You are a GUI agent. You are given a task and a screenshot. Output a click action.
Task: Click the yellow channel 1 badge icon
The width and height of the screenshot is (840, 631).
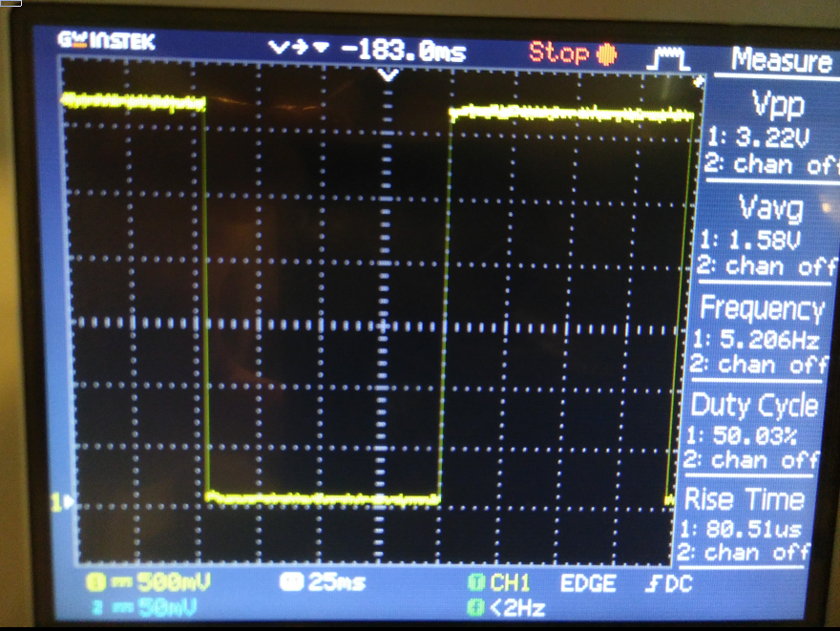(95, 582)
